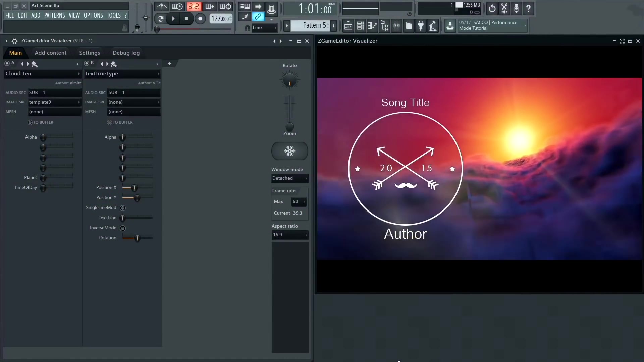Switch to the Add content tab
644x362 pixels.
(x=51, y=53)
